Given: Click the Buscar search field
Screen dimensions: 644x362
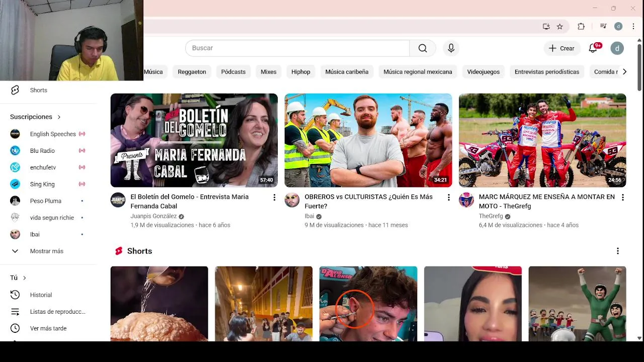Looking at the screenshot, I should coord(297,48).
